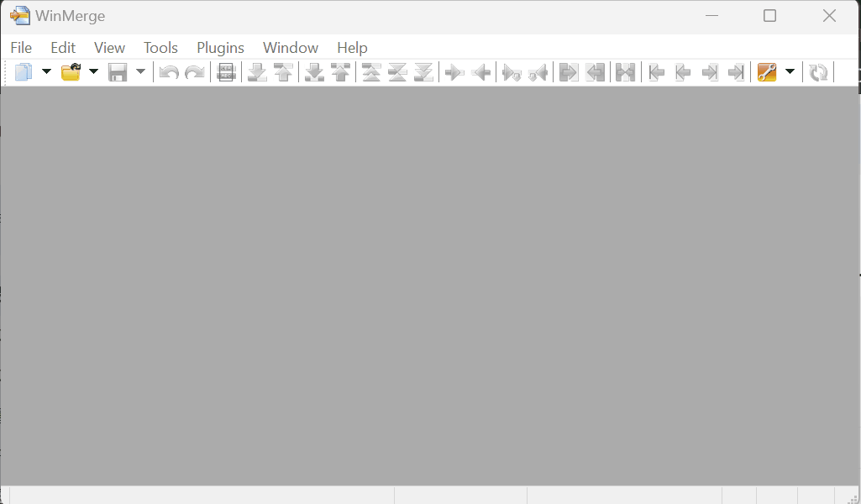The height and width of the screenshot is (504, 861).
Task: Expand the Open button dropdown
Action: click(x=92, y=72)
